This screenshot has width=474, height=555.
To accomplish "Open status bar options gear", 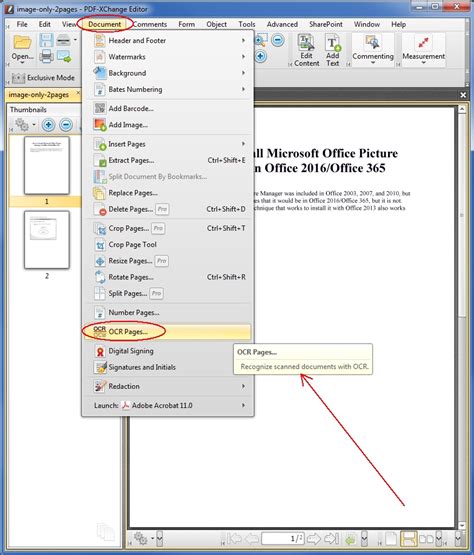I will tap(141, 539).
